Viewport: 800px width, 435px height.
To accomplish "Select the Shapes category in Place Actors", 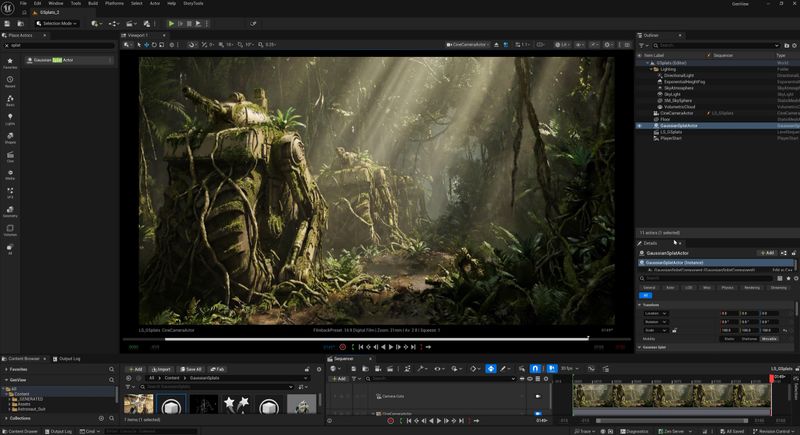I will click(10, 138).
